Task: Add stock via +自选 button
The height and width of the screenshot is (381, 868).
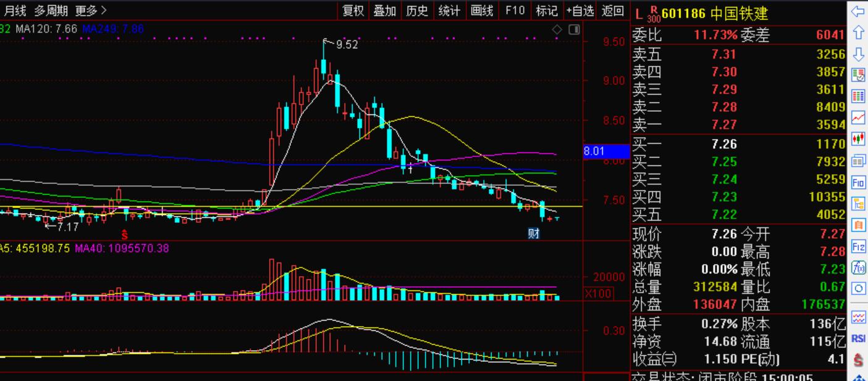Action: (x=579, y=10)
